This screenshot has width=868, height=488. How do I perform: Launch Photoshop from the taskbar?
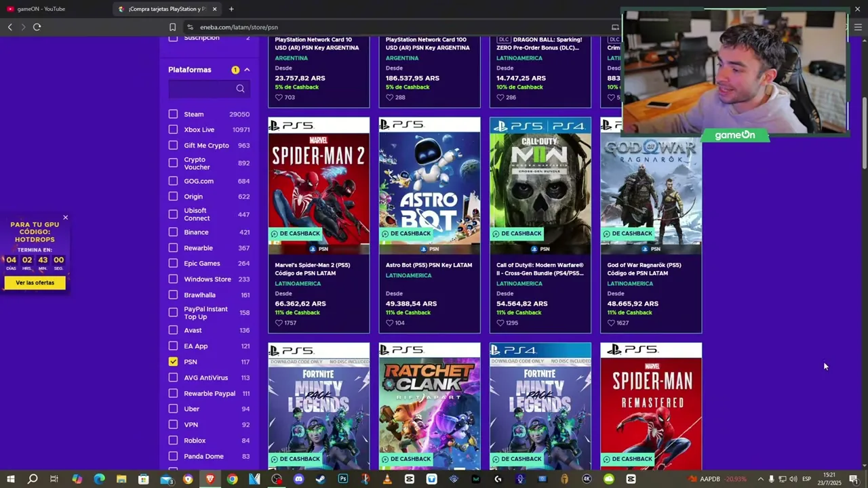(x=343, y=479)
